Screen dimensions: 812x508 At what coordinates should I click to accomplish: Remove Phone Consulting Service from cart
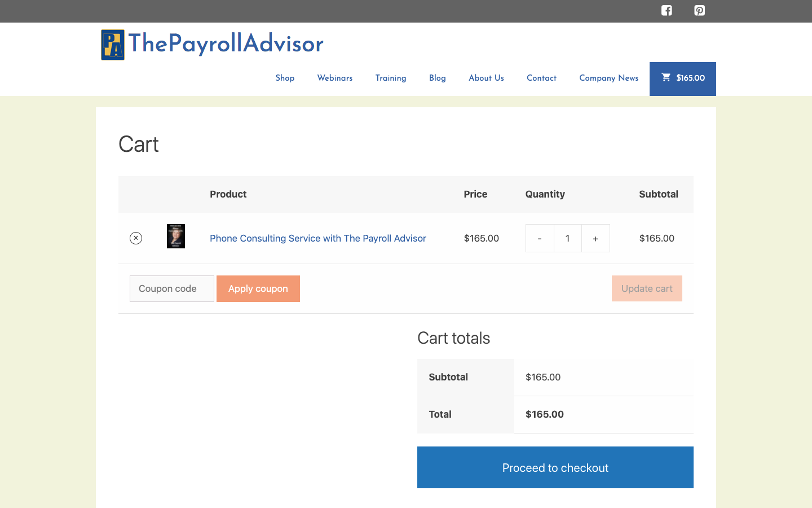(136, 238)
